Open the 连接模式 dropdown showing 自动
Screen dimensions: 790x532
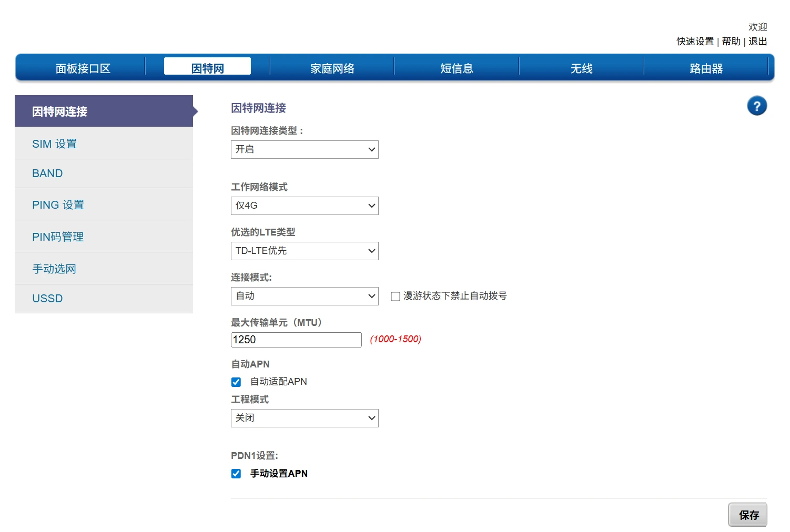[x=305, y=296]
